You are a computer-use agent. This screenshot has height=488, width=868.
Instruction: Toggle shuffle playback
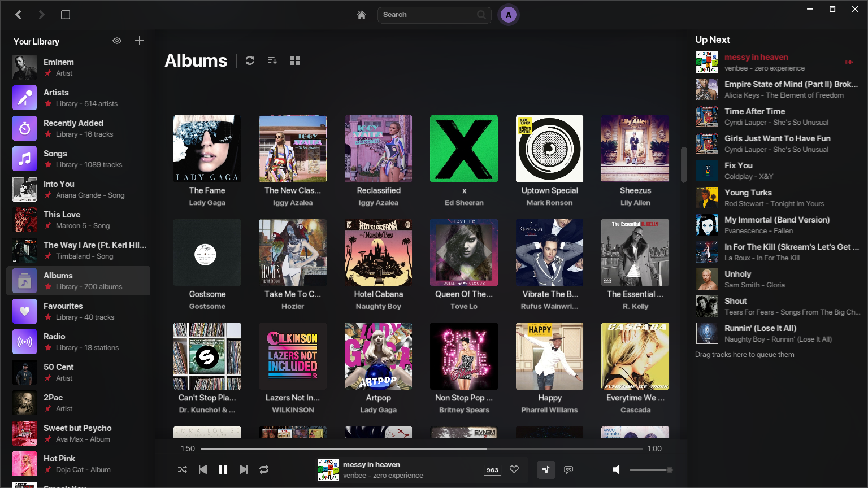(x=183, y=469)
